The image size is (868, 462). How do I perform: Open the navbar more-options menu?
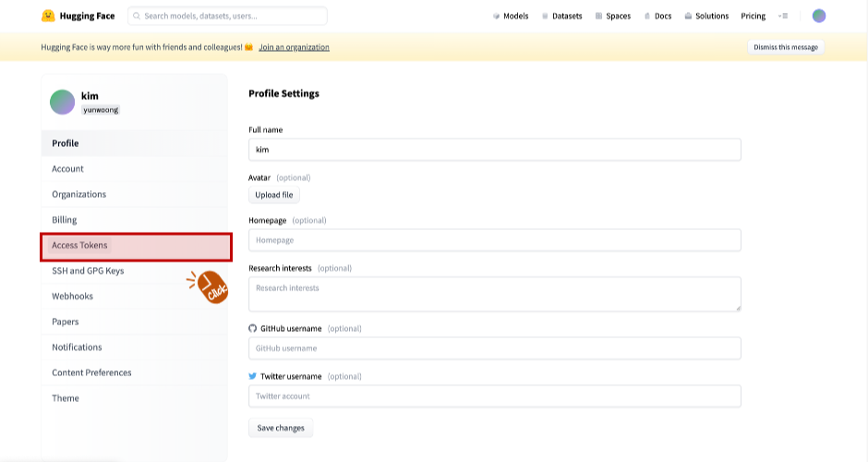pos(783,16)
